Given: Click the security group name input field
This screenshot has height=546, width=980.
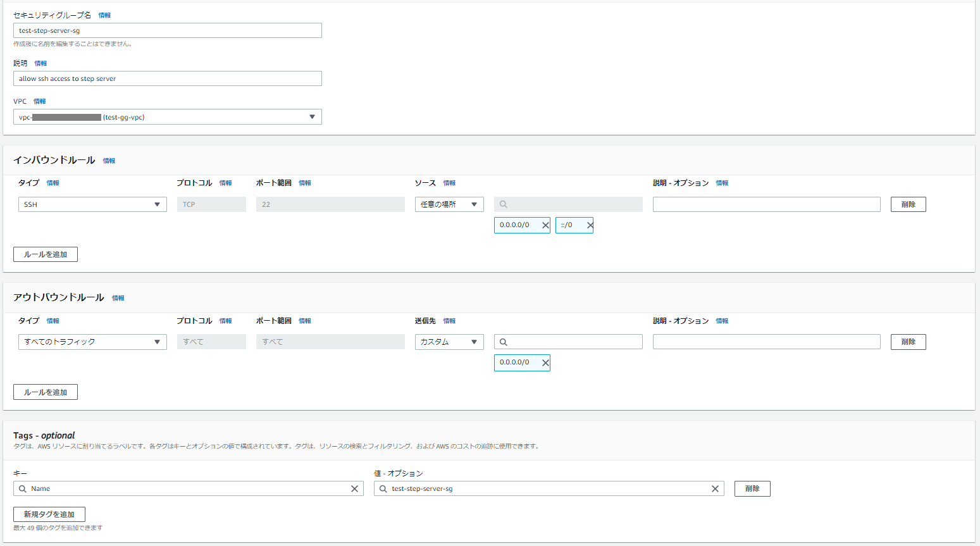Looking at the screenshot, I should click(x=168, y=30).
